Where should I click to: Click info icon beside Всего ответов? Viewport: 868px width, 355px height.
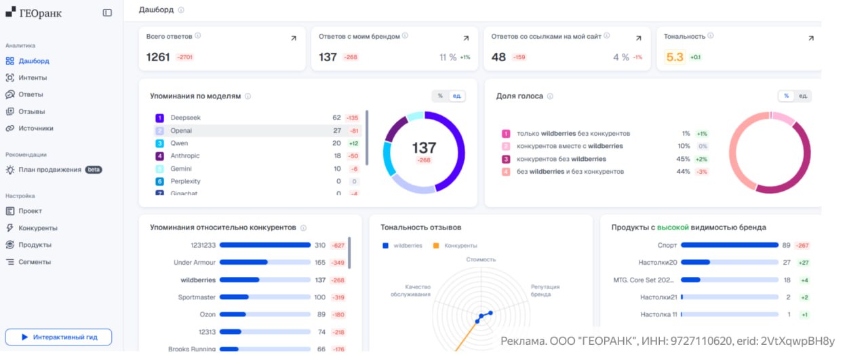pos(197,36)
